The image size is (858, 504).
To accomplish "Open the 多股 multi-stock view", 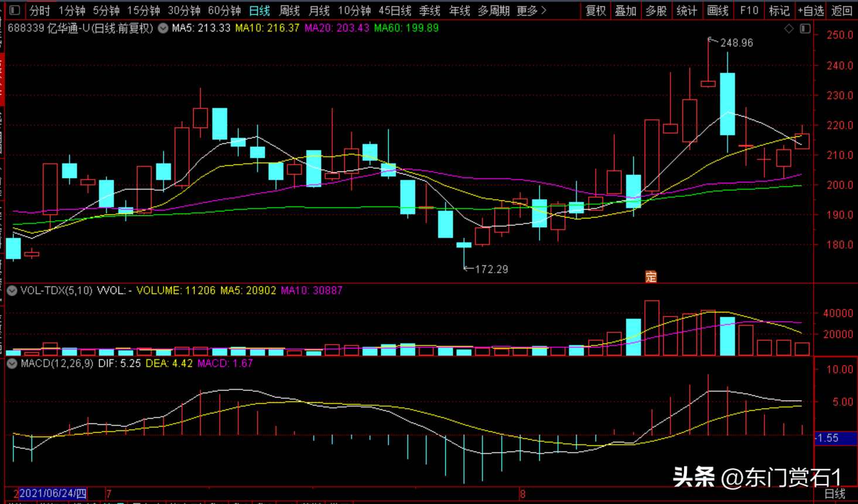I will [x=656, y=11].
